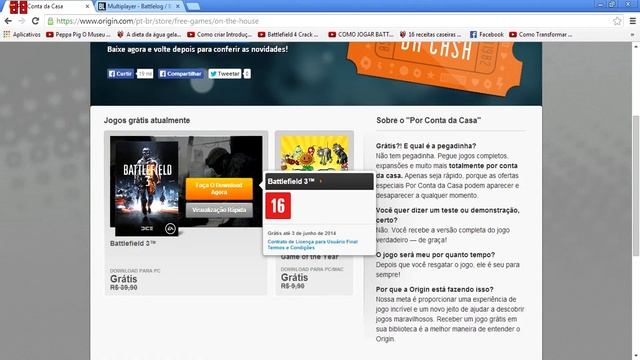The image size is (640, 360).
Task: Reload the page with the refresh icon
Action: pyautogui.click(x=35, y=21)
